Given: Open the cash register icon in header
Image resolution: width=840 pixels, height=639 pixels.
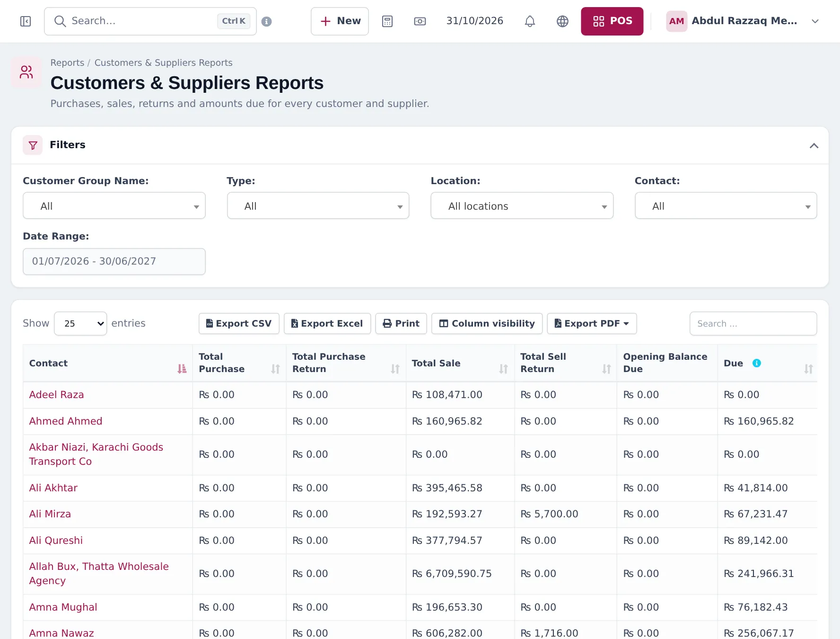Looking at the screenshot, I should [420, 21].
